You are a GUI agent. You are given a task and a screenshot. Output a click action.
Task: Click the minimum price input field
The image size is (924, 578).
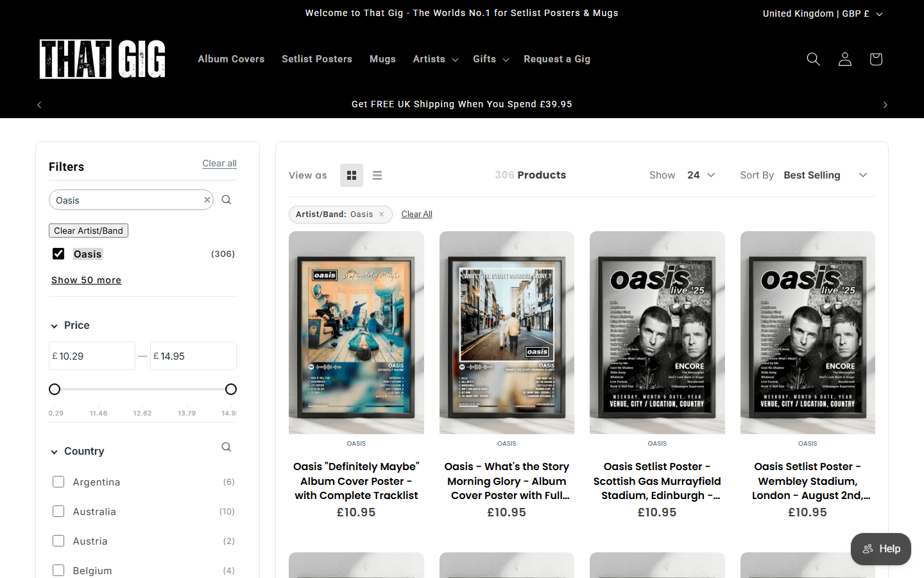pos(92,356)
